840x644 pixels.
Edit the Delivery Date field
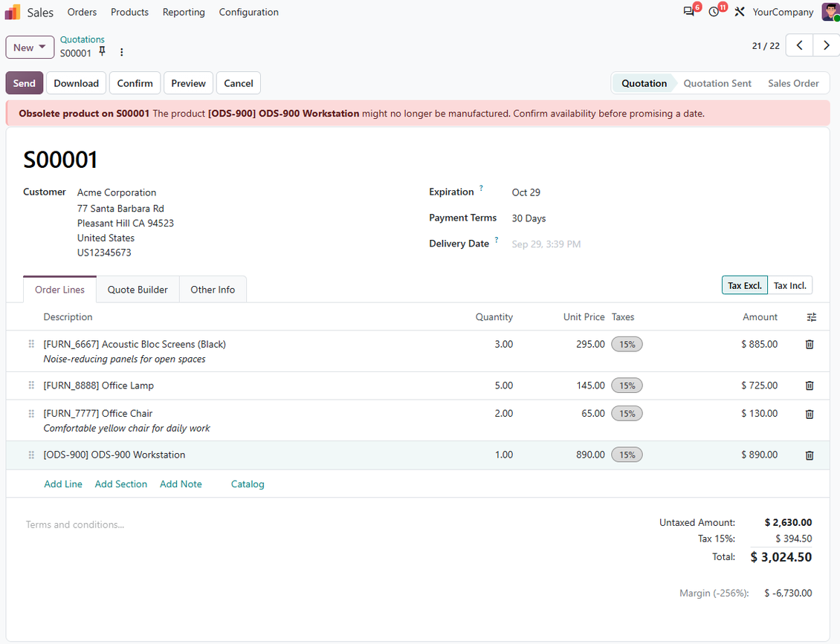coord(546,244)
